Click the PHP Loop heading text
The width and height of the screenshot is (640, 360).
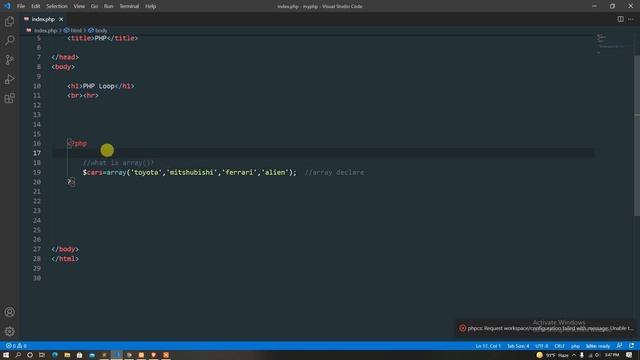pos(98,86)
